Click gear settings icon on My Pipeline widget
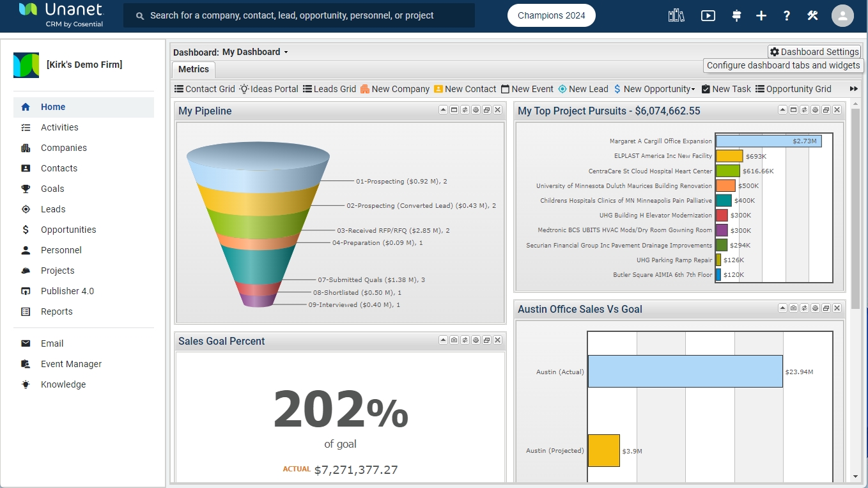Image resolution: width=868 pixels, height=488 pixels. pyautogui.click(x=476, y=110)
